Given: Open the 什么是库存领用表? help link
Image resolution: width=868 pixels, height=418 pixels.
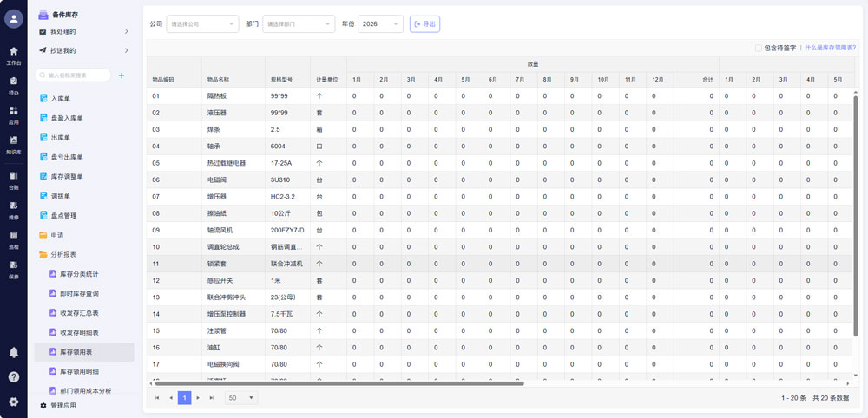Looking at the screenshot, I should [831, 49].
